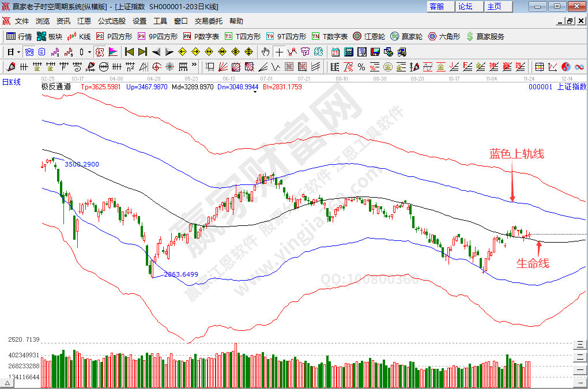Open the P四方形 square tool

[x=114, y=36]
